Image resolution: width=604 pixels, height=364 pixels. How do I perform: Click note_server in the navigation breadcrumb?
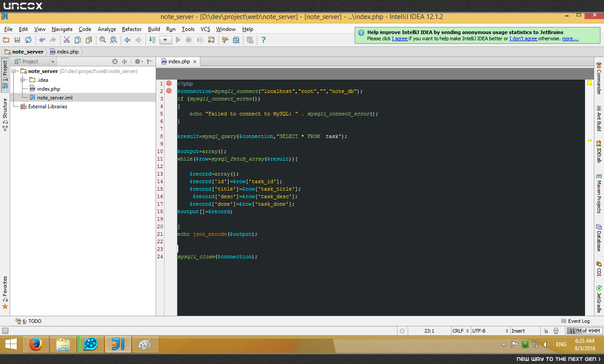pyautogui.click(x=27, y=52)
